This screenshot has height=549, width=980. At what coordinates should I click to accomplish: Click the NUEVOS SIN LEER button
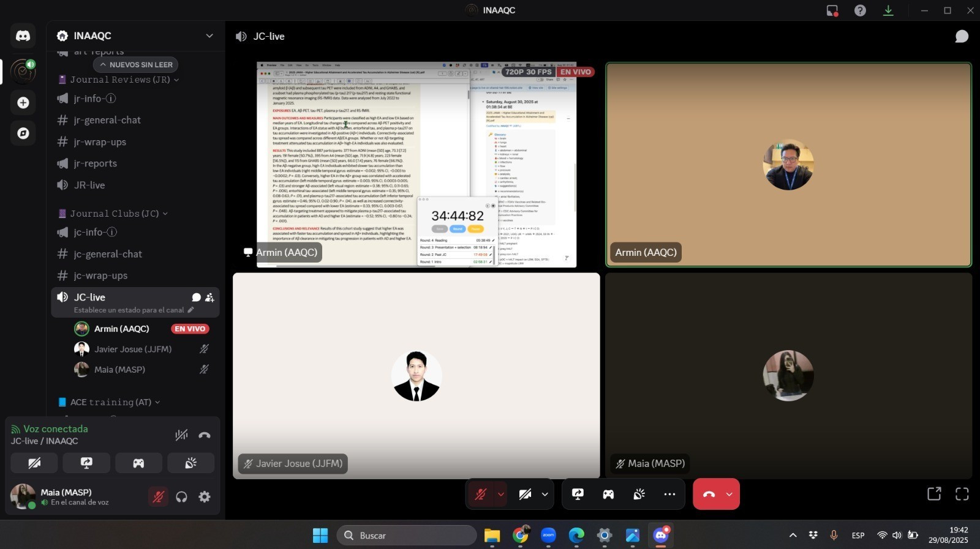[136, 65]
